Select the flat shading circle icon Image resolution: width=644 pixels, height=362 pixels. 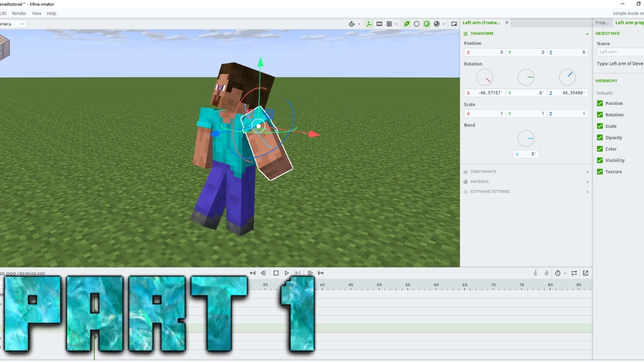(417, 24)
